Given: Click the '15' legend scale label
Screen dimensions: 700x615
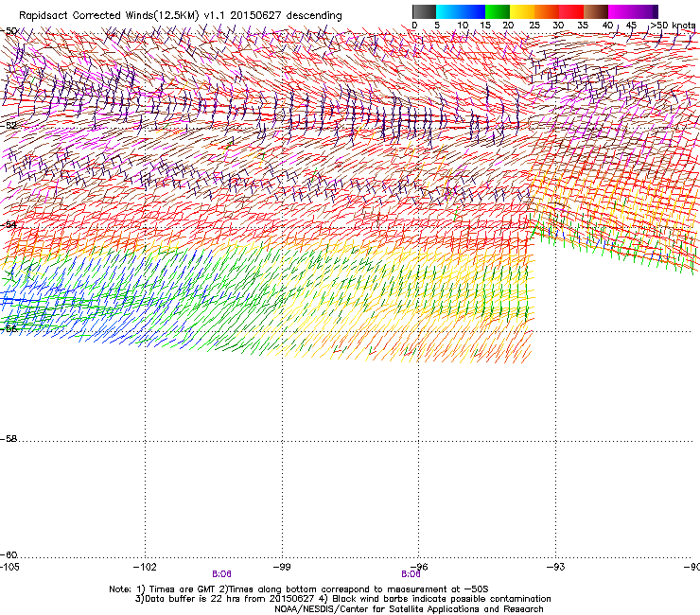Looking at the screenshot, I should tap(485, 26).
